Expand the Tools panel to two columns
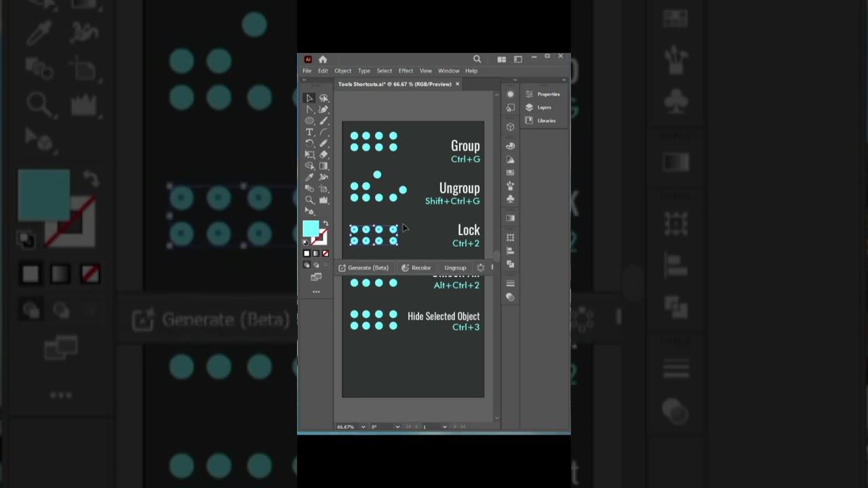868x488 pixels. tap(304, 79)
